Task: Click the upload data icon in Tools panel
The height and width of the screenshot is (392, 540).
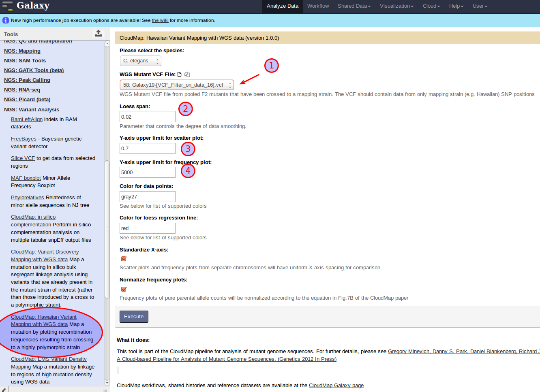Action: [98, 34]
